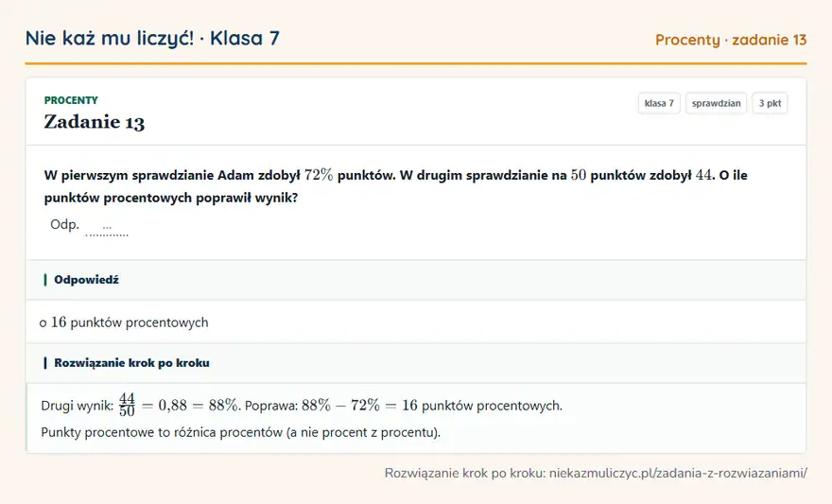Click the 'Procenty · zadanie 13' header label
The height and width of the screenshot is (504, 832).
[731, 40]
